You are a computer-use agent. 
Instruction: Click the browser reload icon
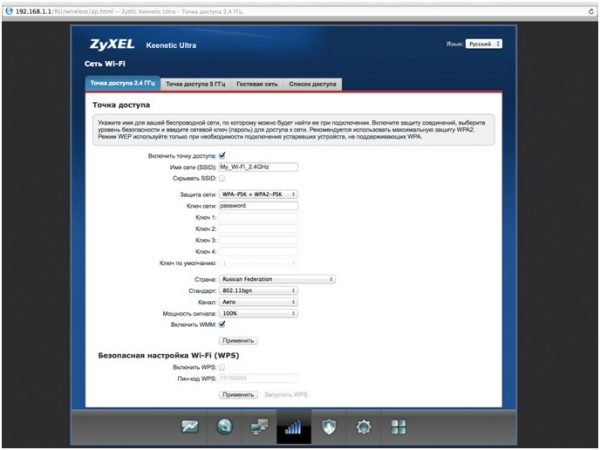(x=591, y=11)
